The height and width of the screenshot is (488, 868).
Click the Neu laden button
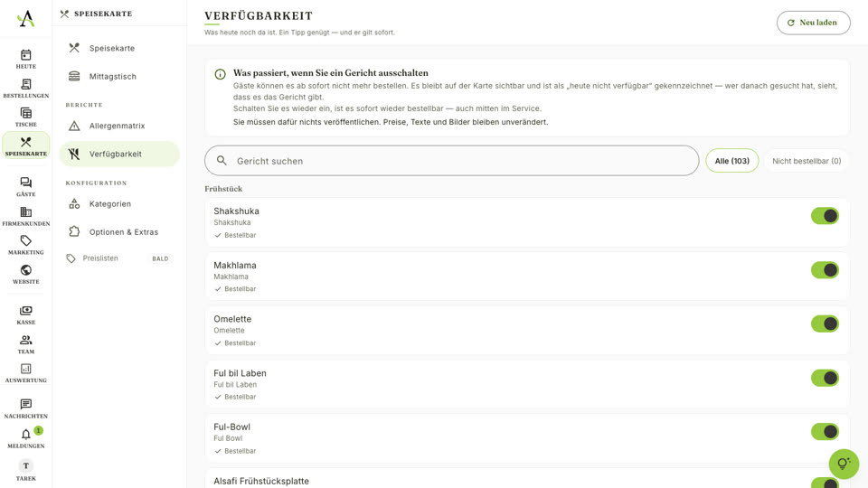pyautogui.click(x=813, y=23)
